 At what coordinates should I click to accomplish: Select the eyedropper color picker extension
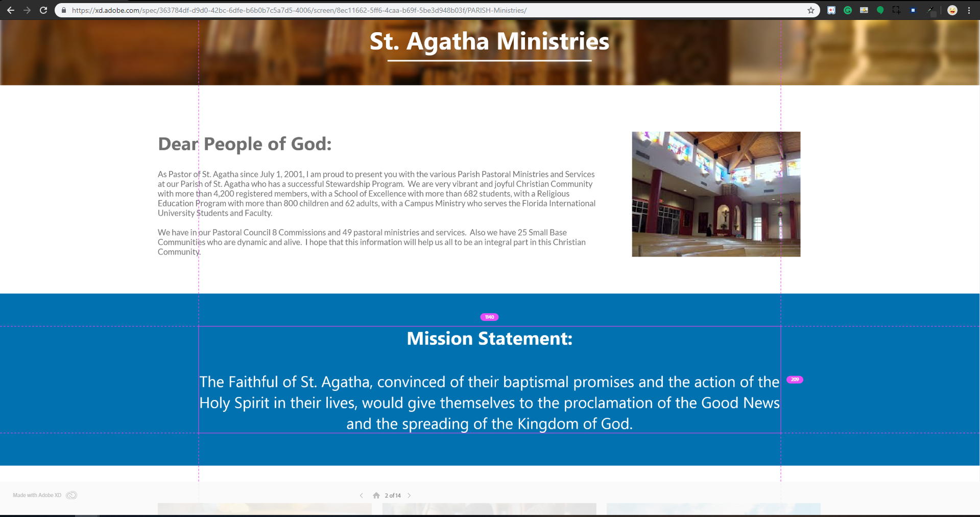pyautogui.click(x=930, y=10)
